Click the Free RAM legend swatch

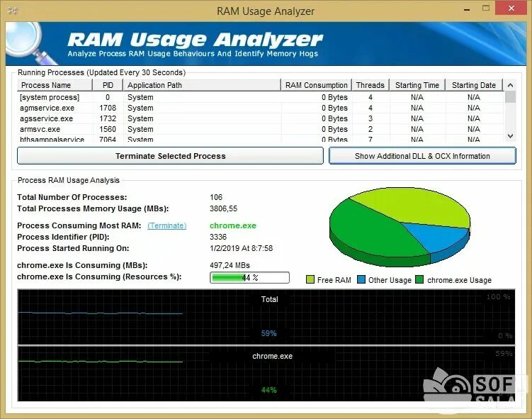[310, 279]
